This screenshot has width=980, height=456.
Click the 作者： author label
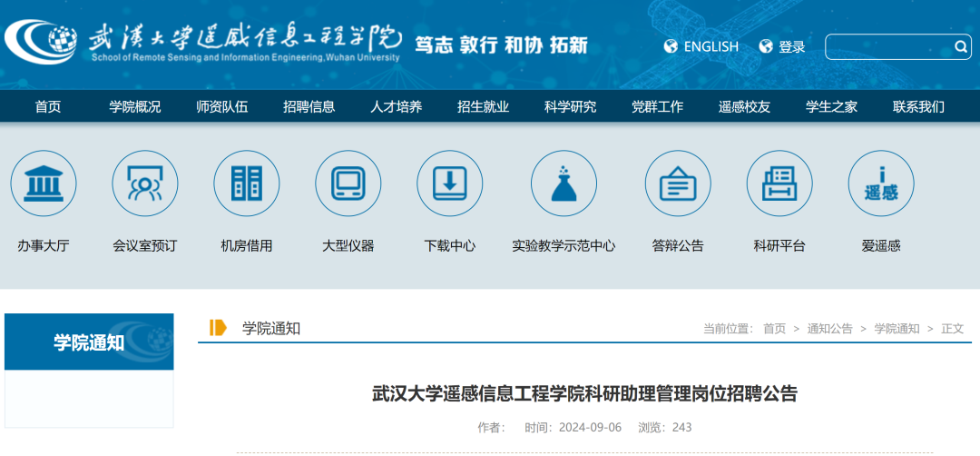click(492, 427)
